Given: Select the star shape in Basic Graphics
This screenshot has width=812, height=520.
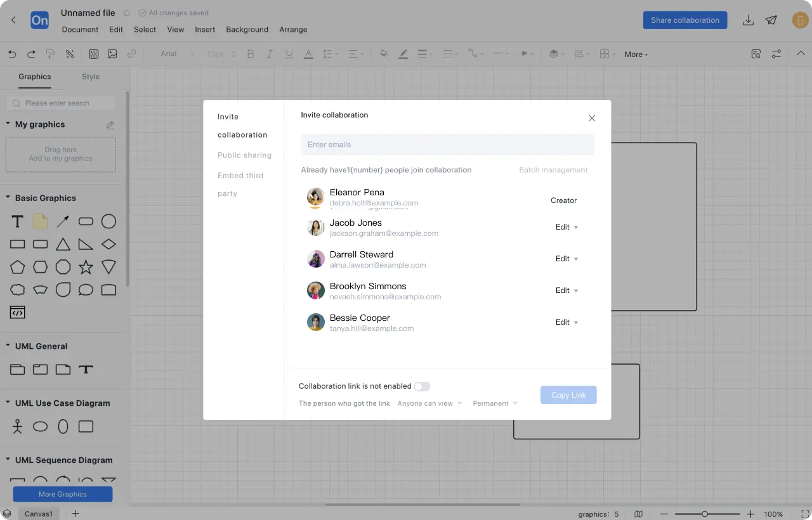Looking at the screenshot, I should [86, 267].
